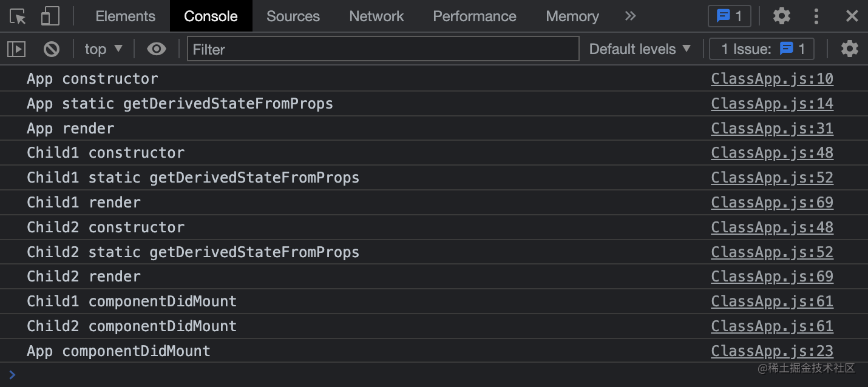Image resolution: width=868 pixels, height=387 pixels.
Task: Open the Elements tab
Action: [x=126, y=16]
